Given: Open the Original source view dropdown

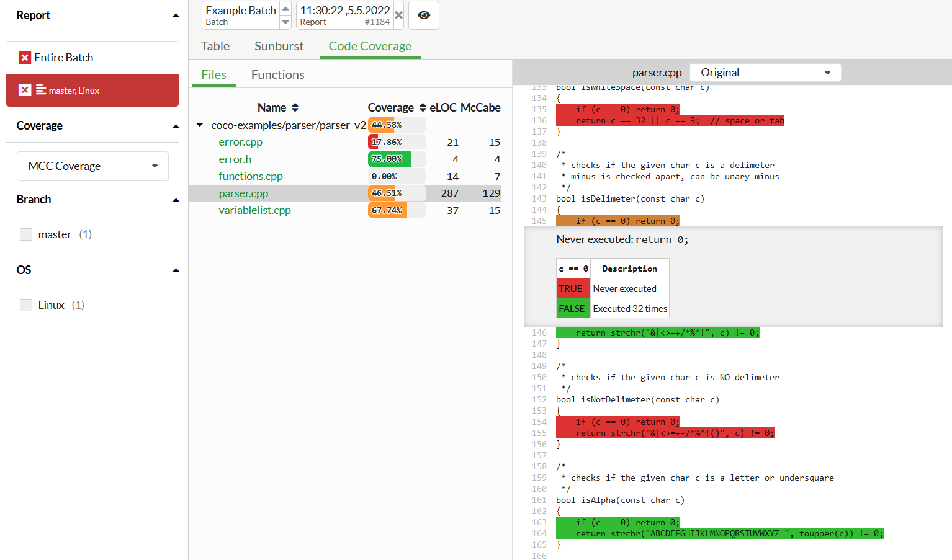Looking at the screenshot, I should [765, 73].
